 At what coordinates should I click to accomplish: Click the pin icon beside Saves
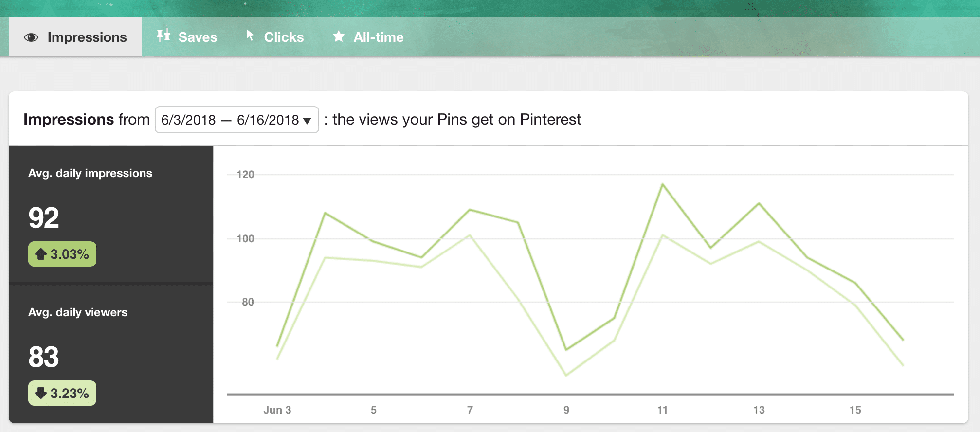click(163, 35)
